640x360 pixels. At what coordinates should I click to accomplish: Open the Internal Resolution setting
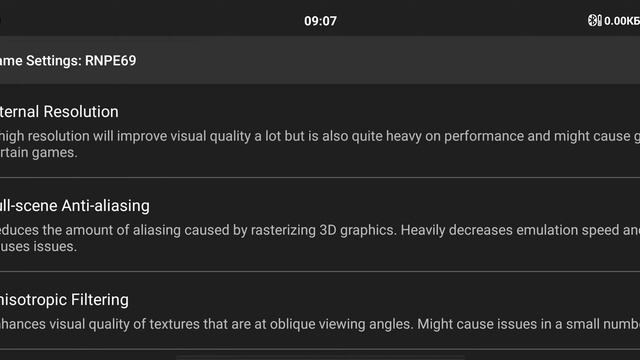(320, 131)
